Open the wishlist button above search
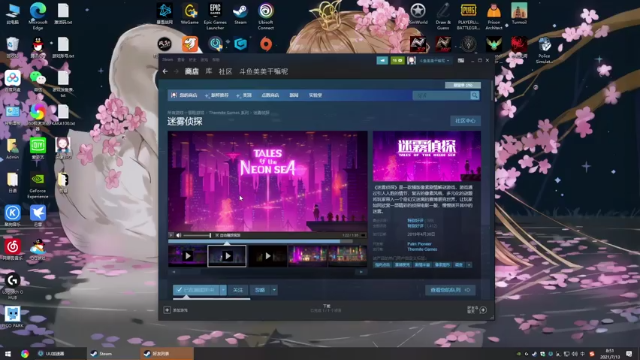This screenshot has height=360, width=640. (463, 85)
